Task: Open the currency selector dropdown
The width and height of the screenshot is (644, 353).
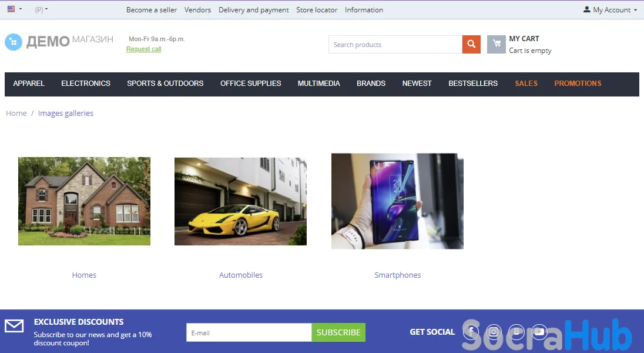Action: [x=41, y=9]
